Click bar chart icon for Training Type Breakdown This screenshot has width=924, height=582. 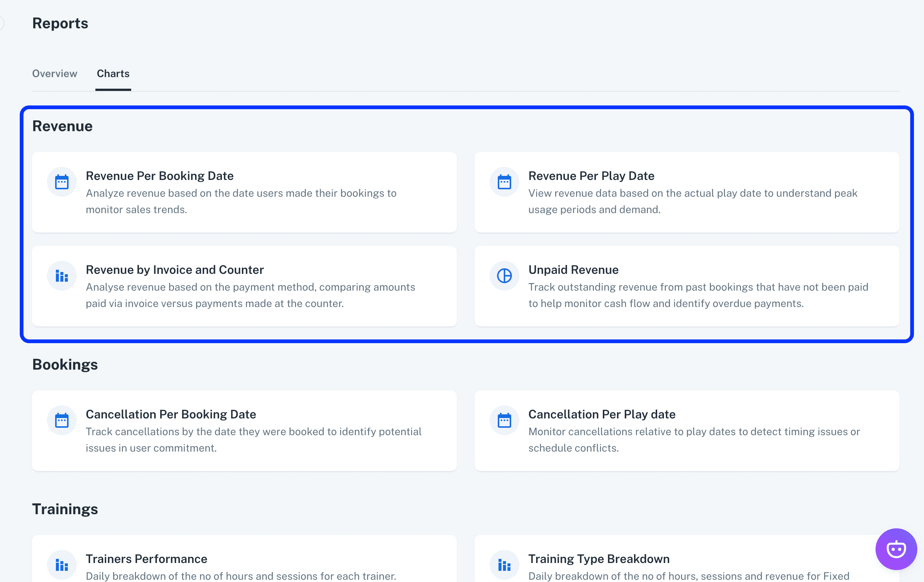(x=504, y=565)
